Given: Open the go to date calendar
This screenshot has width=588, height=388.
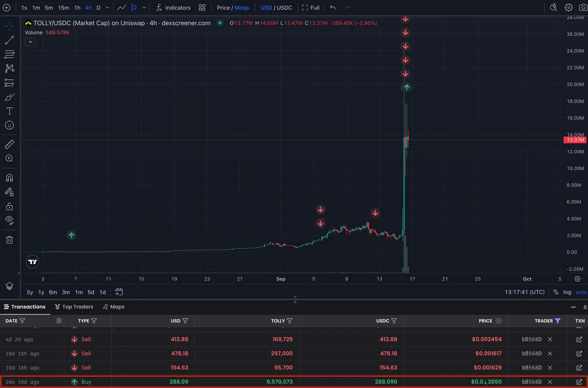Looking at the screenshot, I should point(119,292).
